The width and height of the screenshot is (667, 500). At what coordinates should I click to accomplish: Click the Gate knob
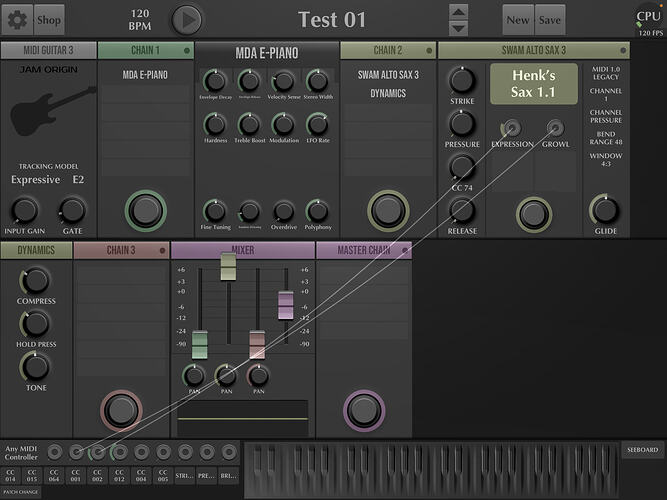72,210
